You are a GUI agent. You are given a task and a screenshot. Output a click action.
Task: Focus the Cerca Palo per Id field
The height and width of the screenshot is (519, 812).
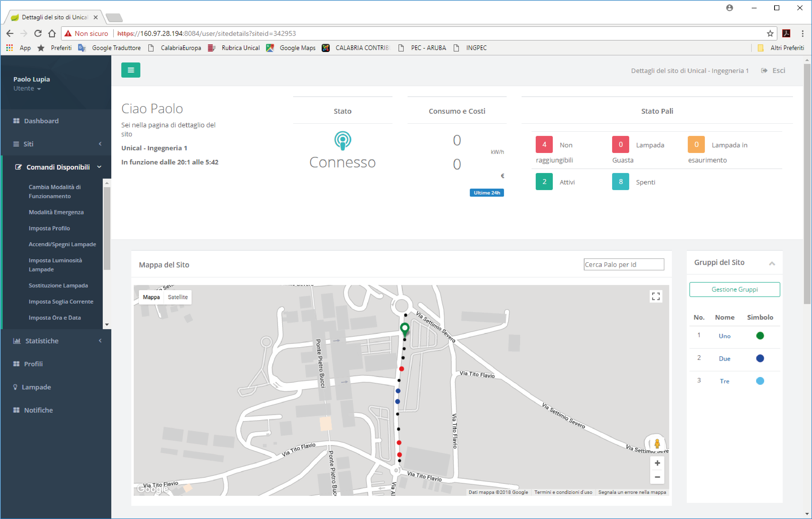click(x=624, y=265)
